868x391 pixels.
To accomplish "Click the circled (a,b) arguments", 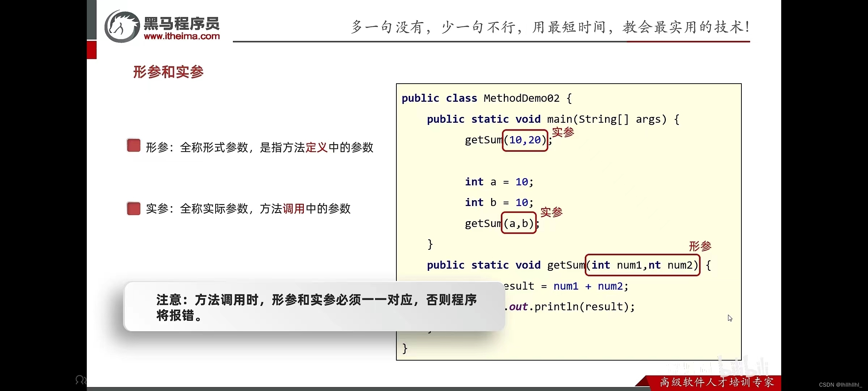I will pyautogui.click(x=519, y=223).
